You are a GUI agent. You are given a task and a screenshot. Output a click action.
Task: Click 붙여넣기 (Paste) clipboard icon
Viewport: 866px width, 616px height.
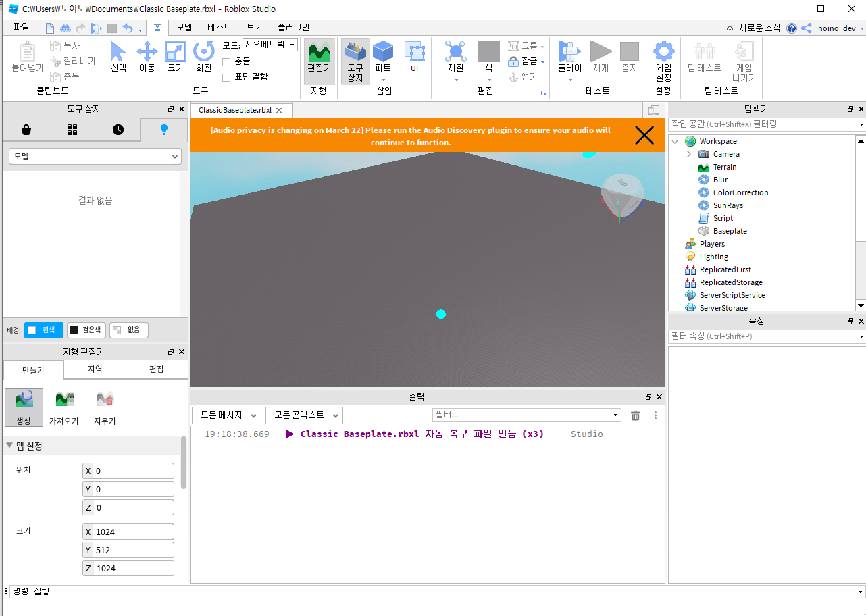pos(28,57)
